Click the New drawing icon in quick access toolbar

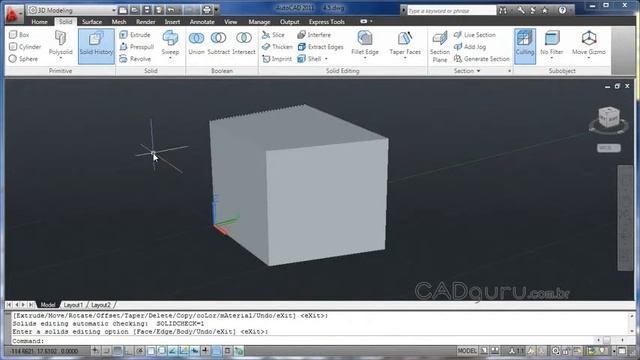click(x=123, y=10)
